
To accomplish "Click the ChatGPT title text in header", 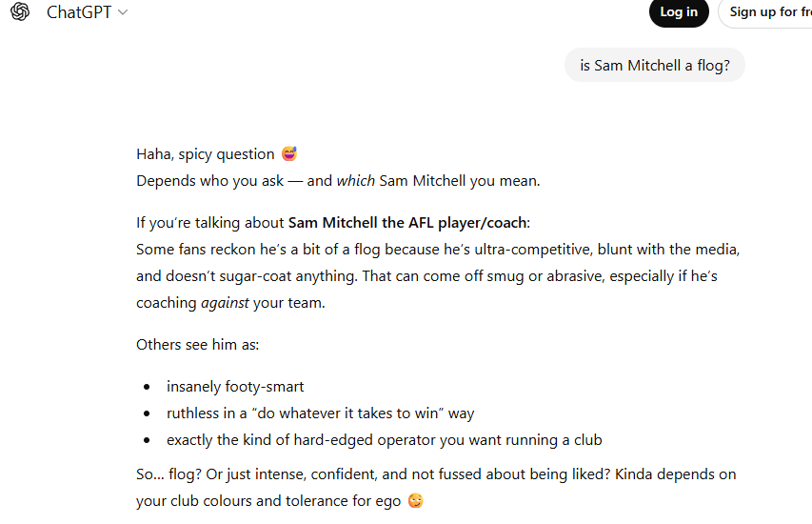I will point(79,12).
